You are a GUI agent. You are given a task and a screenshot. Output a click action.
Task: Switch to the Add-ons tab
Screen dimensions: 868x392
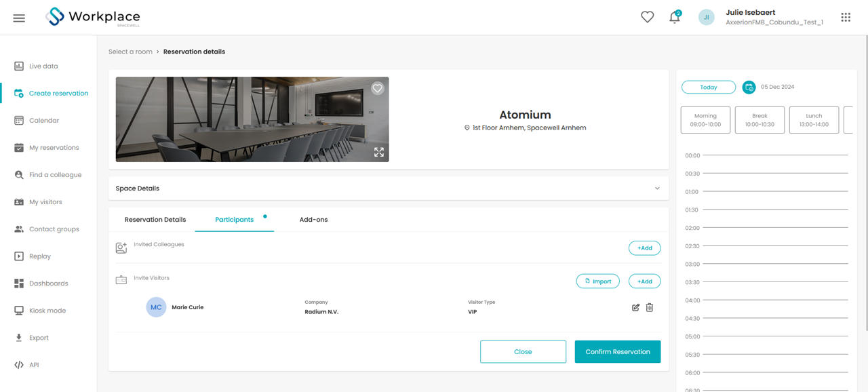(x=313, y=220)
